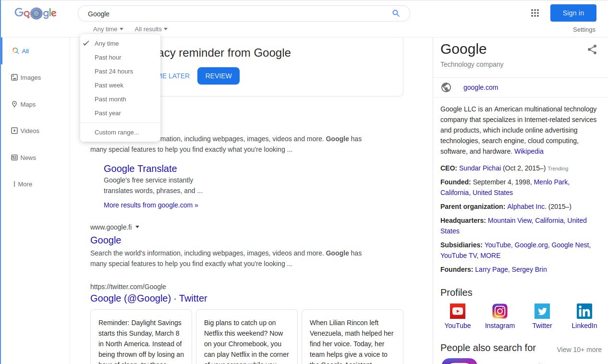Click the globe icon beside google.com
The height and width of the screenshot is (364, 608).
446,87
